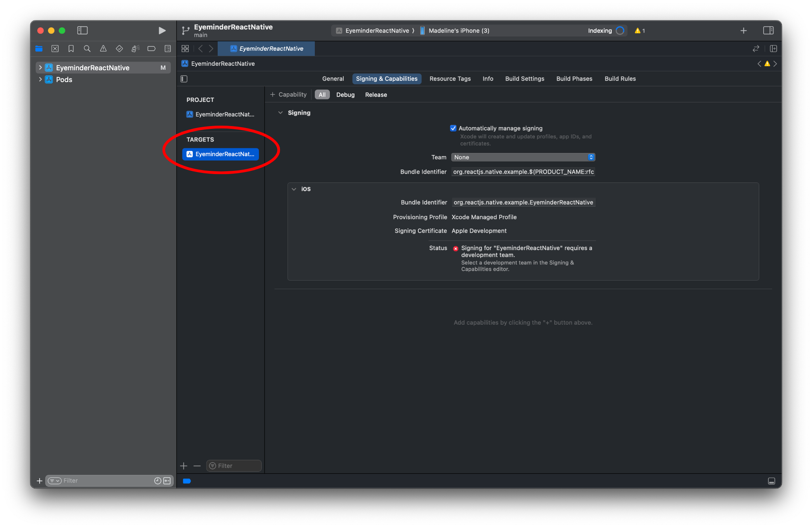Open the General tab
The image size is (812, 528).
[333, 79]
